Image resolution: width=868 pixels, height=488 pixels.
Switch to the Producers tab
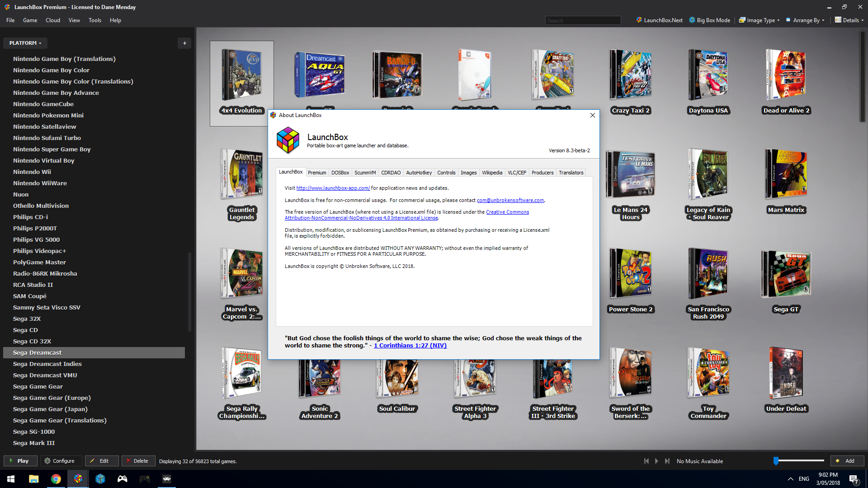pyautogui.click(x=542, y=173)
